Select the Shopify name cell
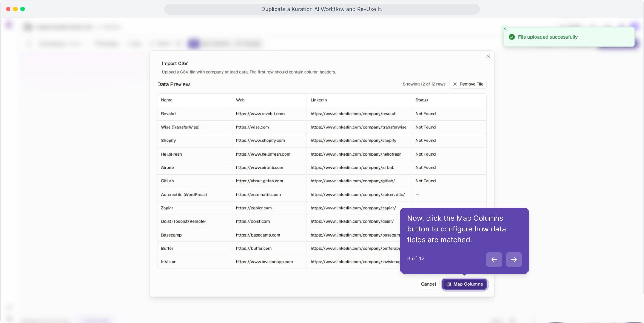 (x=195, y=141)
